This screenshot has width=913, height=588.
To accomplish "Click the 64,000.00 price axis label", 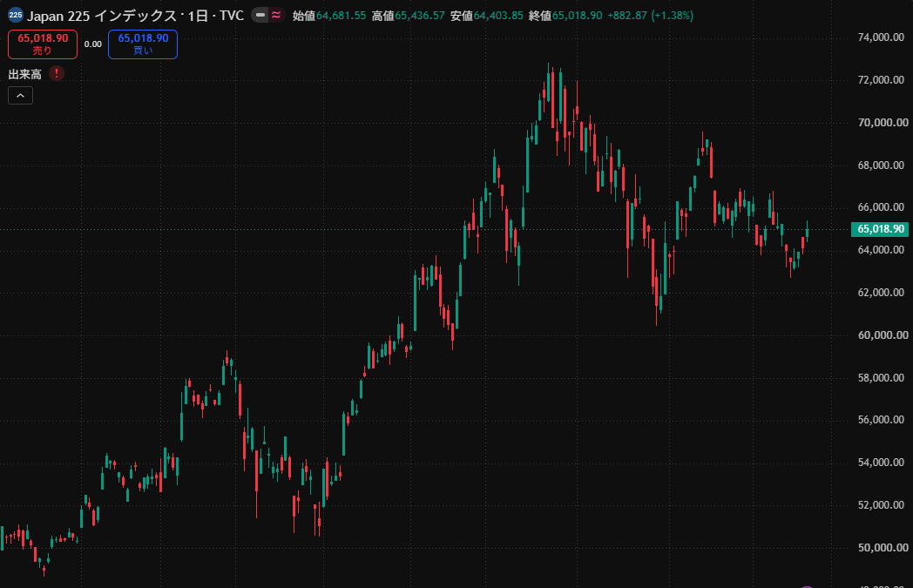I will [881, 250].
